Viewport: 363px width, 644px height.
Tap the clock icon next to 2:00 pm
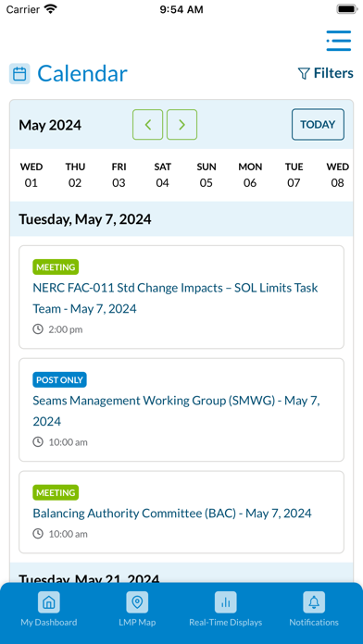pyautogui.click(x=38, y=329)
